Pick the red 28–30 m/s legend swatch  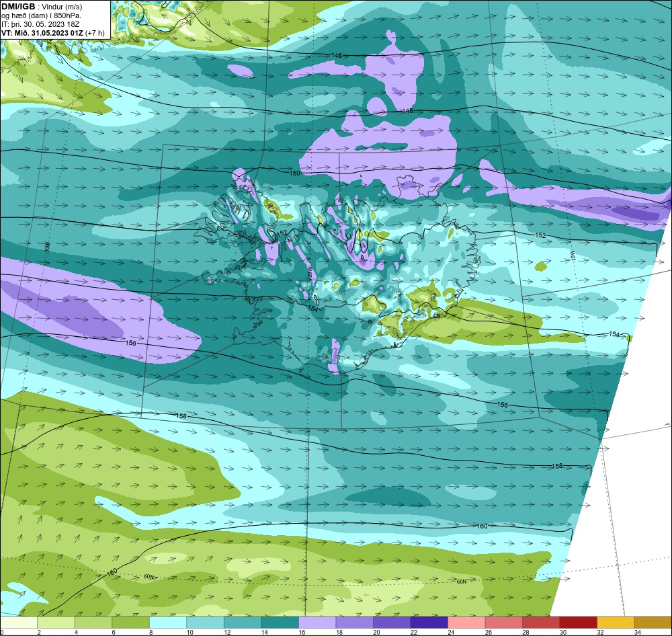[541, 623]
